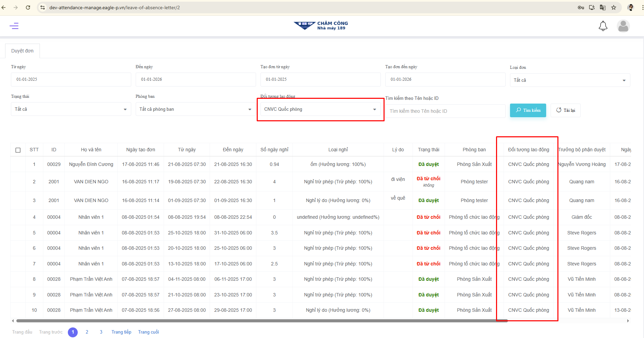644x338 pixels.
Task: Expand the Phòng ban dropdown
Action: click(195, 109)
